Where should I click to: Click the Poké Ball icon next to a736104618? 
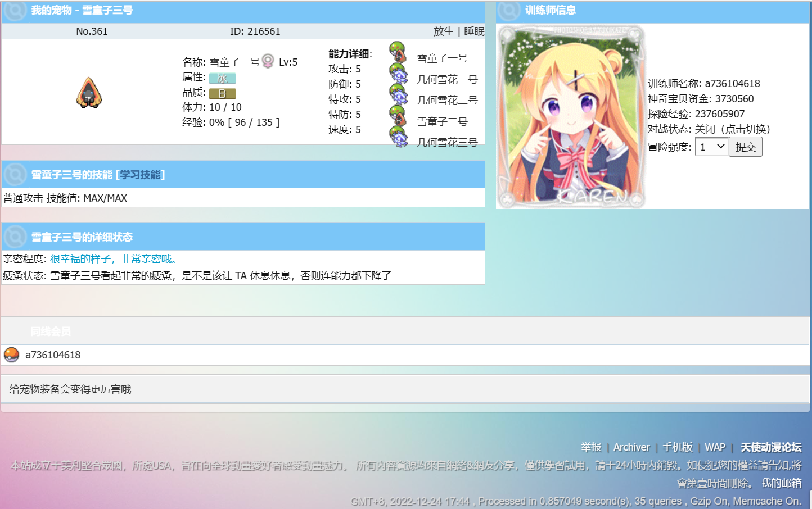tap(11, 355)
